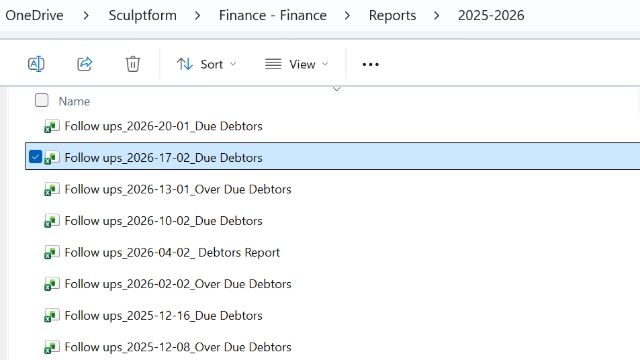Open the Sort dropdown
The image size is (640, 360).
tap(206, 64)
